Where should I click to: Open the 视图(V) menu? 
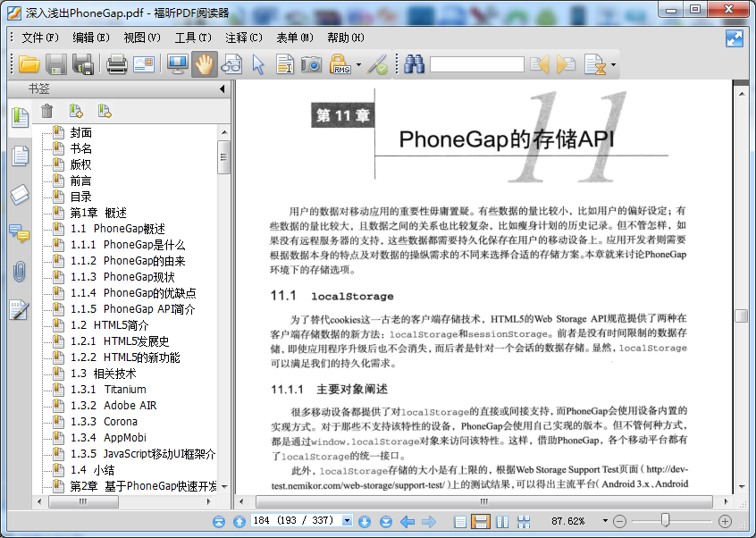(x=142, y=38)
